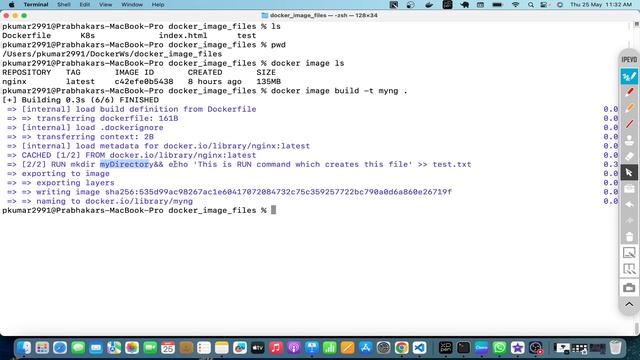Screen dimensions: 640x360
Task: Open the Help menu
Action: pyautogui.click(x=158, y=4)
